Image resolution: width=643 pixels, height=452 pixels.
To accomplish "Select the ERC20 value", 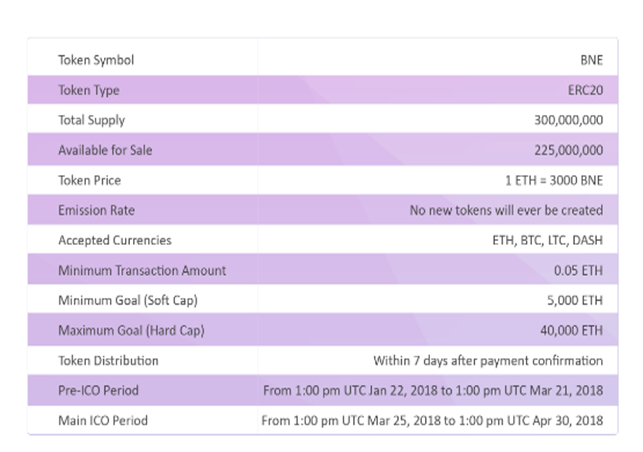I will (585, 90).
